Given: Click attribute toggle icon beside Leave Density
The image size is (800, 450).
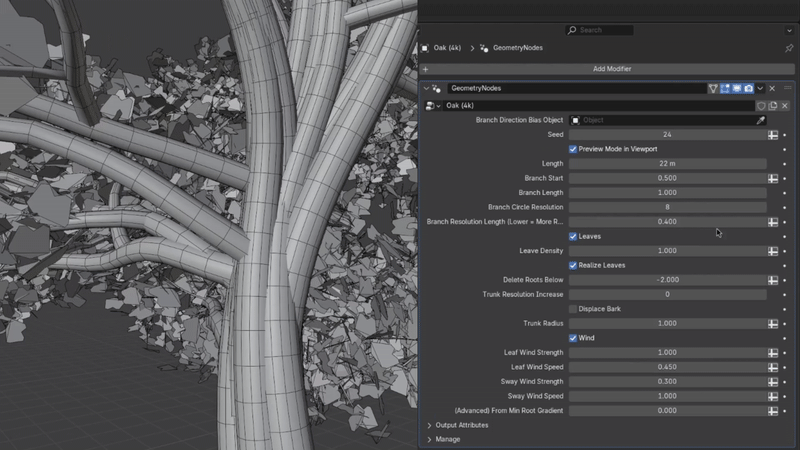Looking at the screenshot, I should (x=773, y=251).
